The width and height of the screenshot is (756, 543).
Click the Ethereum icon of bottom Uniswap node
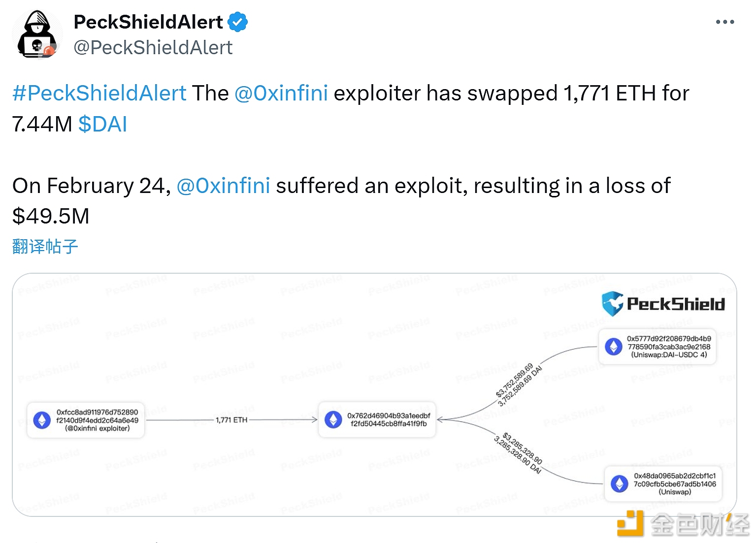(x=620, y=483)
